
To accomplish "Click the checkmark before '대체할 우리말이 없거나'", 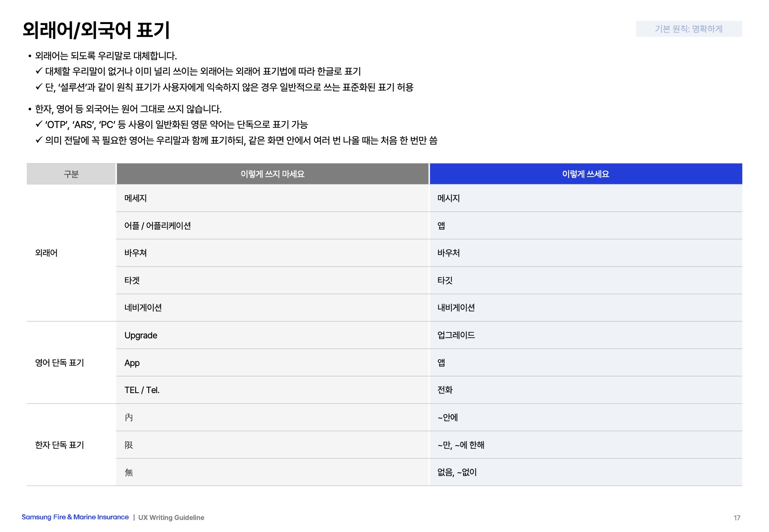I will point(39,71).
